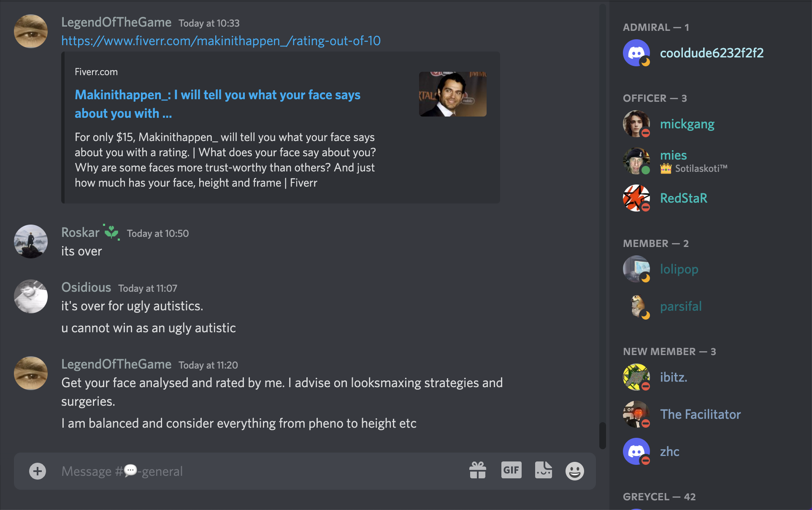Screen dimensions: 812x510
Task: Click the plus attach file button
Action: click(38, 471)
